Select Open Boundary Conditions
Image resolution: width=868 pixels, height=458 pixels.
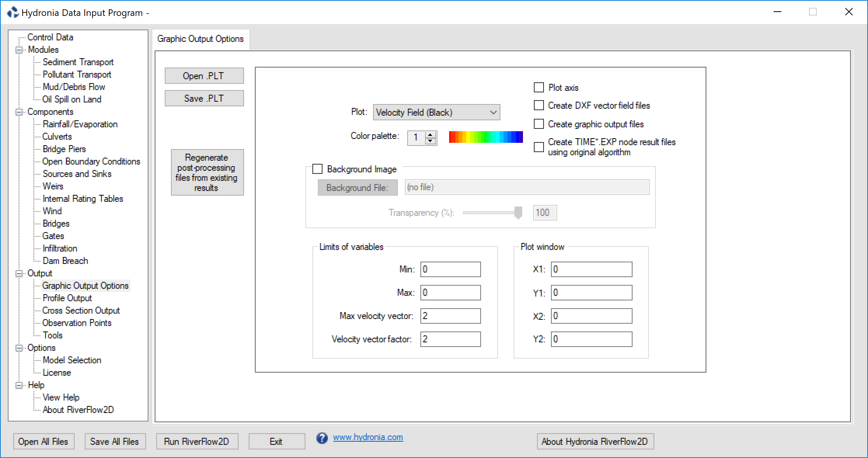click(91, 161)
